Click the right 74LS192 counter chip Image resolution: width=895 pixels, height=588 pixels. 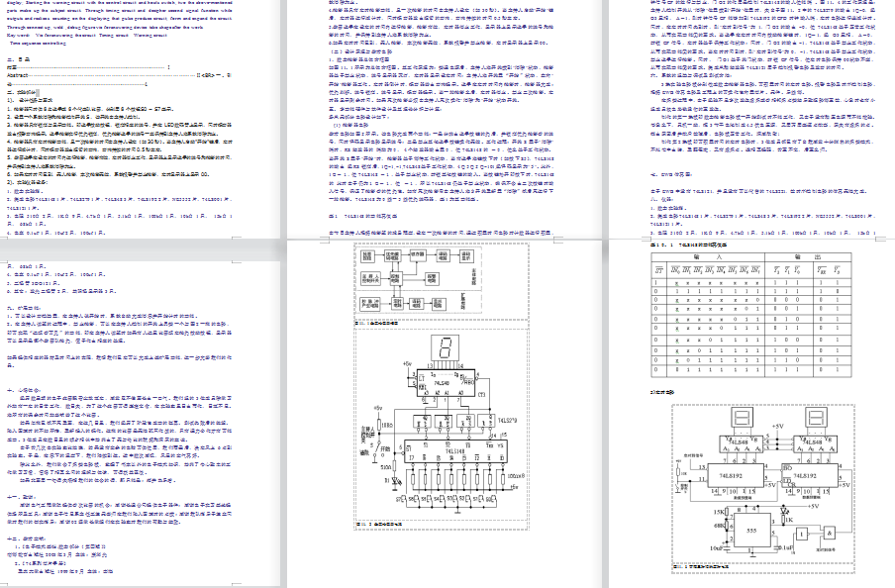point(810,475)
